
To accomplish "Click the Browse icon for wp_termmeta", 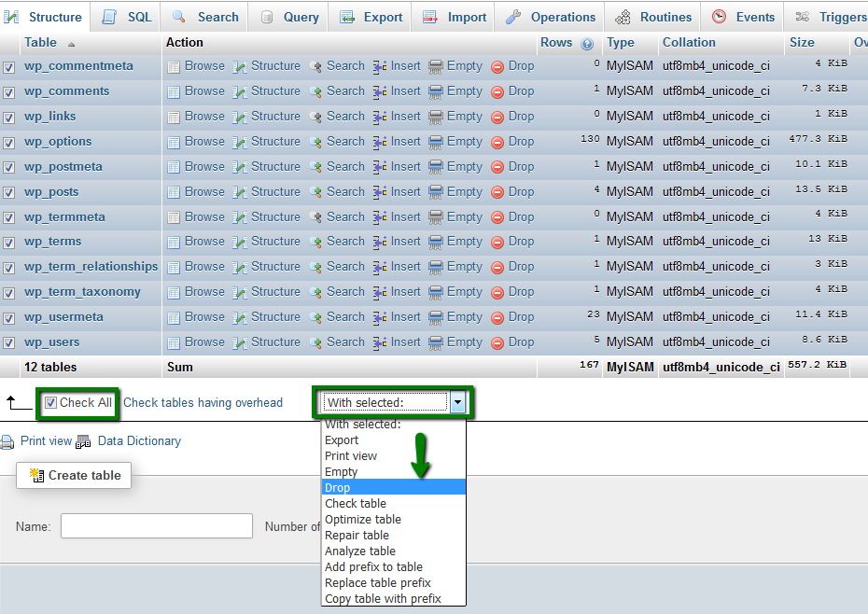I will click(x=174, y=217).
